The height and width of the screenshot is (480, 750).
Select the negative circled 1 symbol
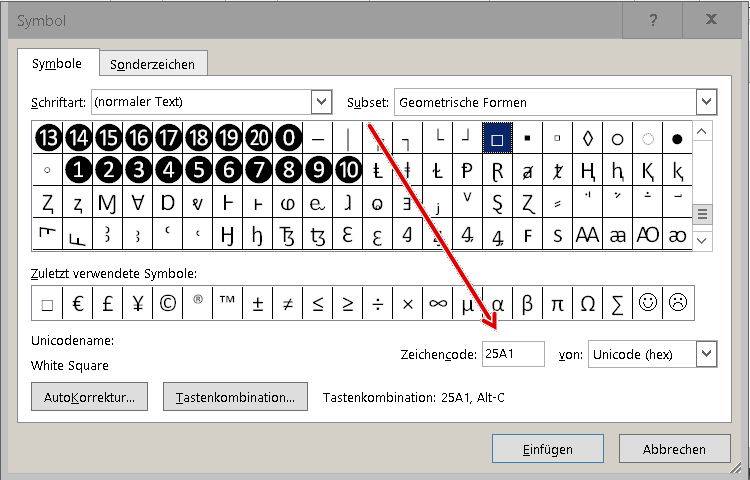[x=78, y=170]
